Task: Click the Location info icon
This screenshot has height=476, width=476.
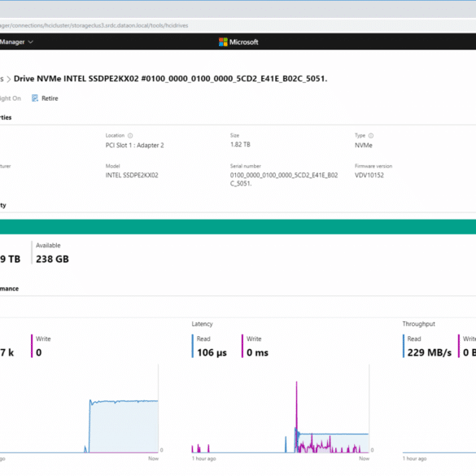Action: coord(130,135)
